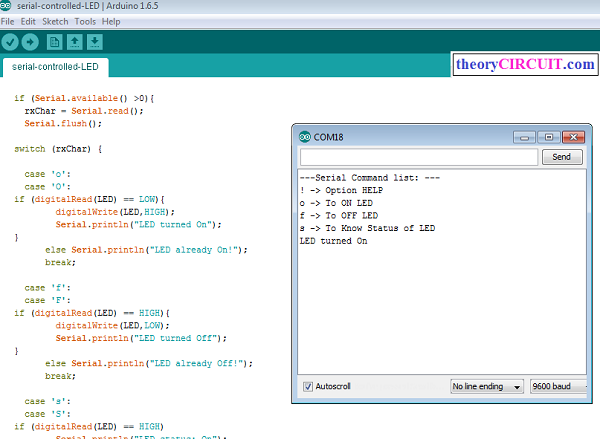Click the COM18 window Arduino icon

tap(305, 137)
